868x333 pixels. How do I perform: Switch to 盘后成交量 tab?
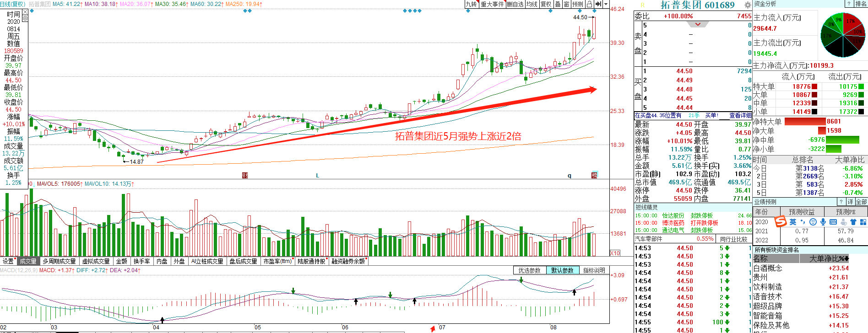pos(243,261)
